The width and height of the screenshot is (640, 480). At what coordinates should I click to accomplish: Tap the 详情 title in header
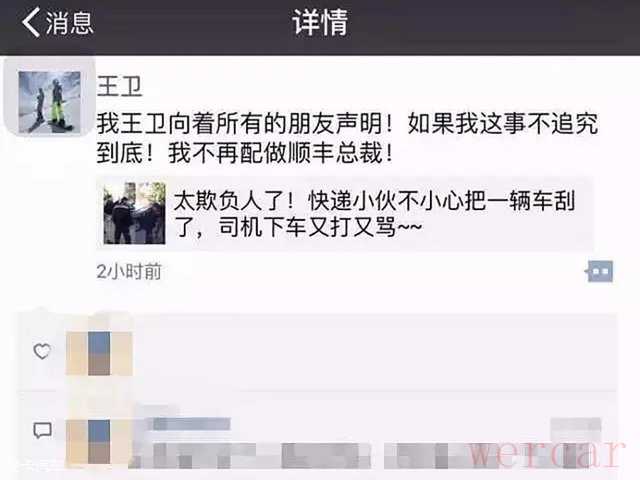(320, 23)
